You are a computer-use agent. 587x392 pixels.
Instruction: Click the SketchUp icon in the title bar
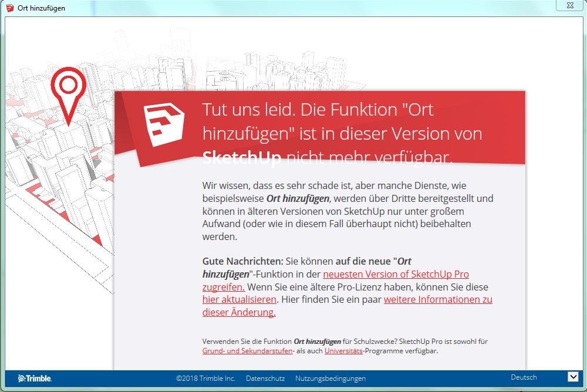click(x=10, y=8)
